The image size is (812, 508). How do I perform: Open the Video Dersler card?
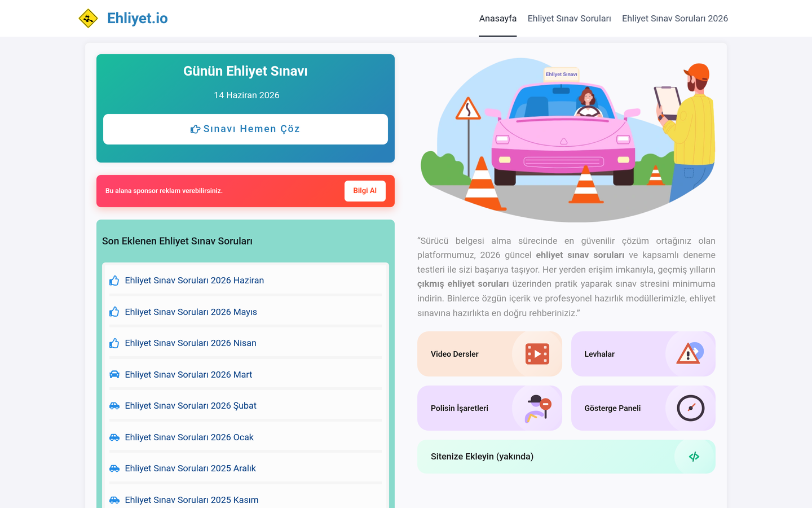click(489, 354)
